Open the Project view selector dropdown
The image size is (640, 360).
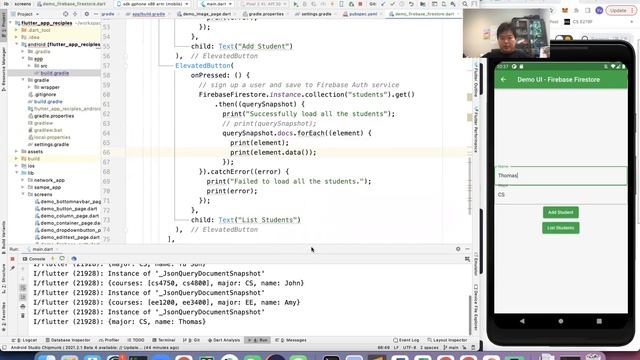point(25,14)
